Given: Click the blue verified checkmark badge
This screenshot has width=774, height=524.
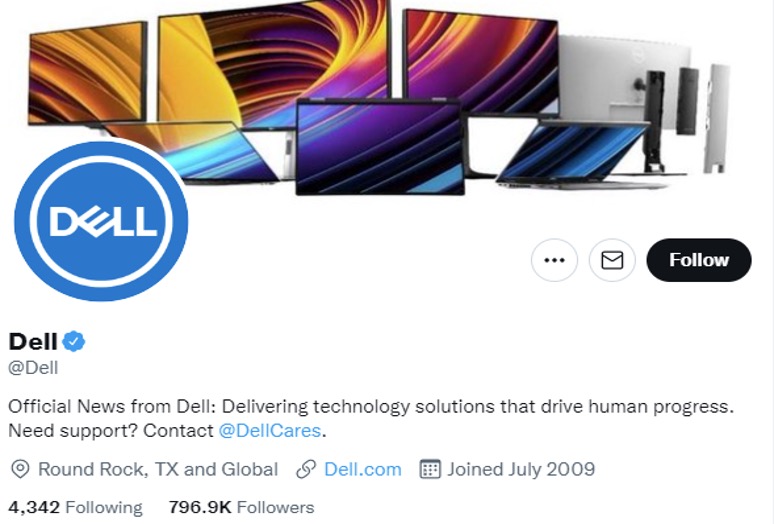Looking at the screenshot, I should (x=74, y=341).
